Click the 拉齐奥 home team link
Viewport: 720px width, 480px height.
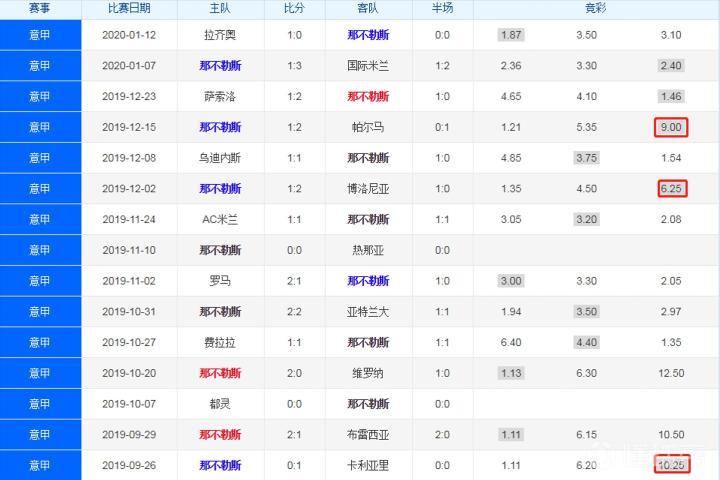(x=220, y=35)
